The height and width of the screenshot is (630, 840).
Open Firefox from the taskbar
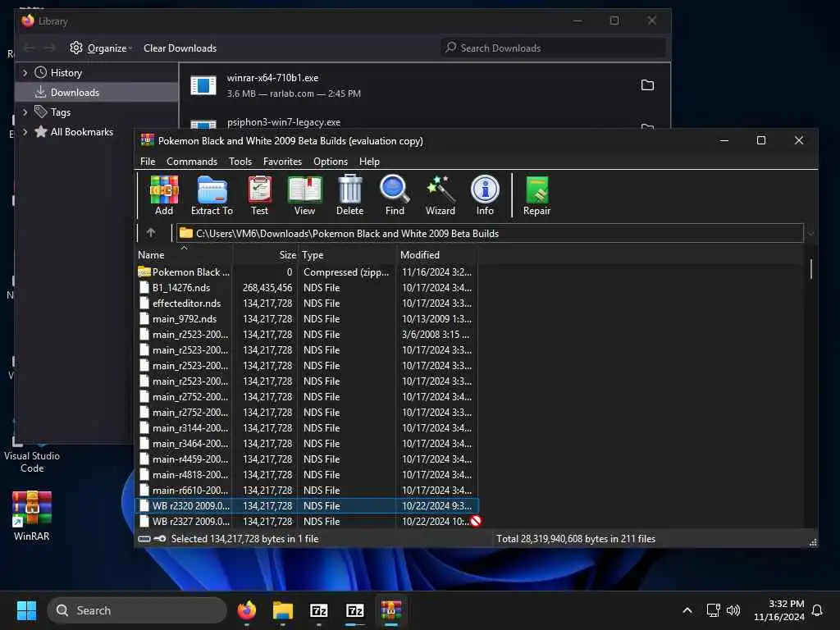coord(246,610)
